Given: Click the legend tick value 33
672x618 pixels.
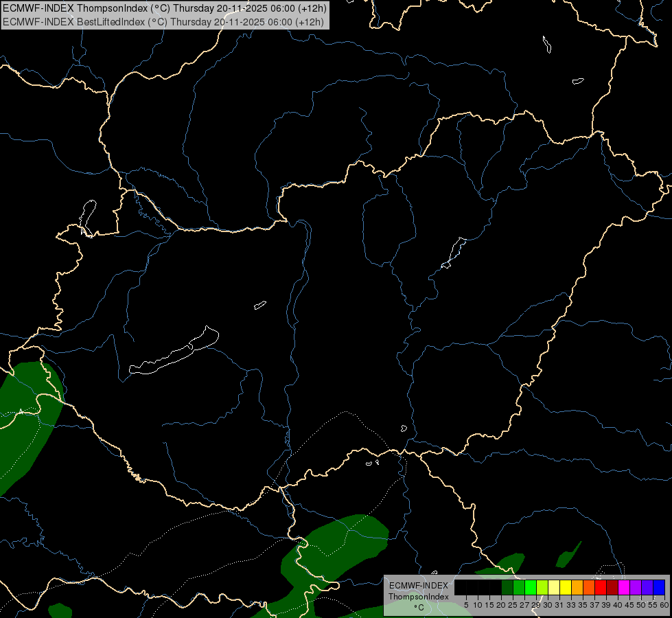Looking at the screenshot, I should (x=571, y=605).
